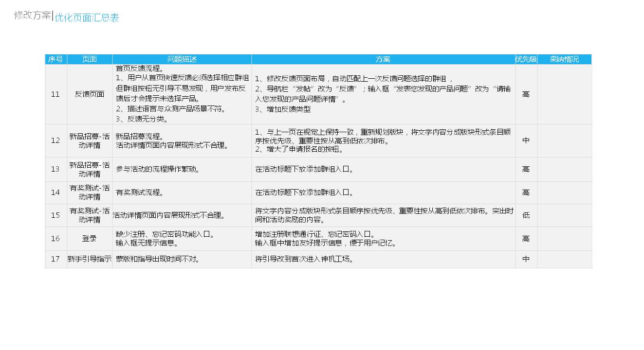The image size is (644, 350).
Task: Select priority "高" in row 16
Action: tap(526, 239)
